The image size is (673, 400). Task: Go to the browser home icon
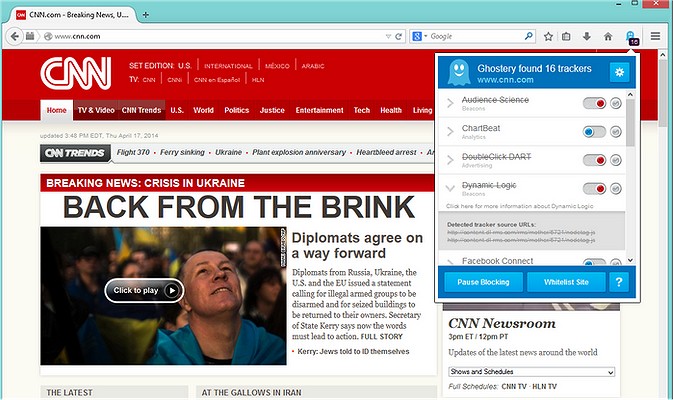click(608, 36)
